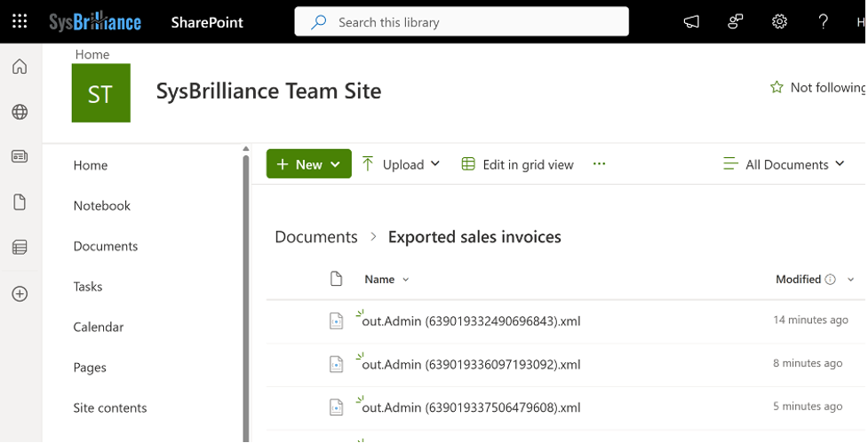Open the sharing connections icon in header
This screenshot has width=868, height=443.
pyautogui.click(x=735, y=22)
